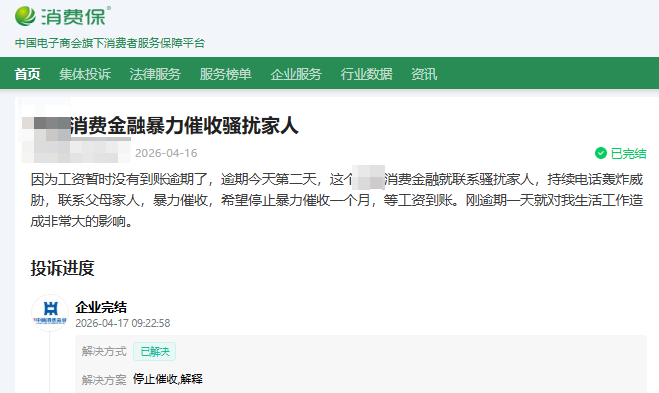This screenshot has width=659, height=393.
Task: Click the 已解决 status tag
Action: click(155, 351)
